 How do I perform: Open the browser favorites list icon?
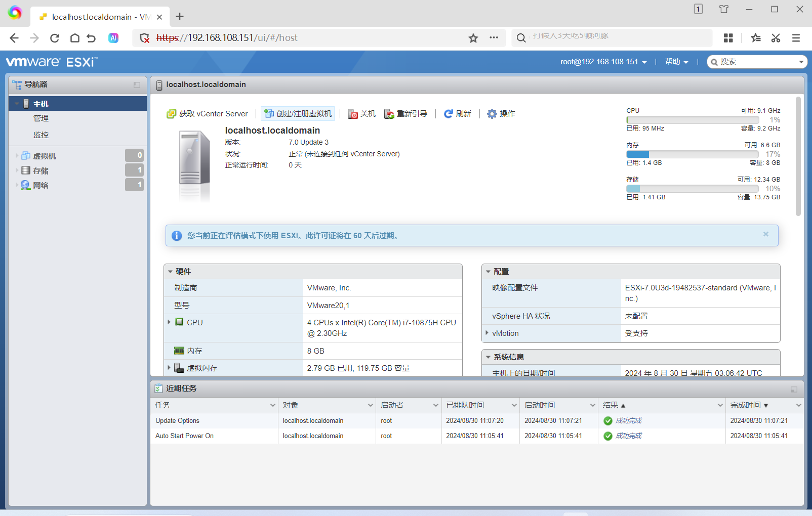click(756, 38)
